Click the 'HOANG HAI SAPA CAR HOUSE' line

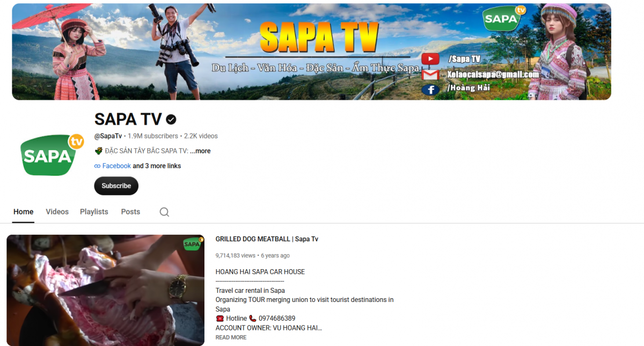[260, 272]
